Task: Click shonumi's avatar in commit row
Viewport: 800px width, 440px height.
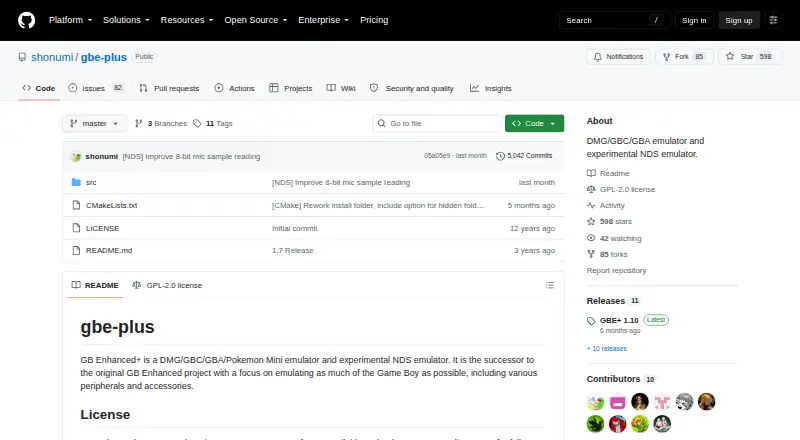Action: (x=76, y=157)
